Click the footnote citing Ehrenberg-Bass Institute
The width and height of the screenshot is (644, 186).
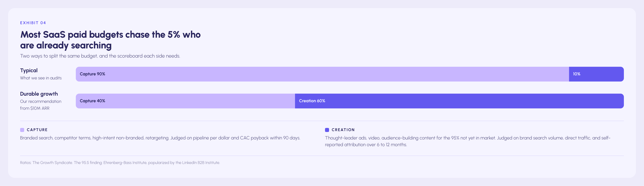tap(120, 163)
